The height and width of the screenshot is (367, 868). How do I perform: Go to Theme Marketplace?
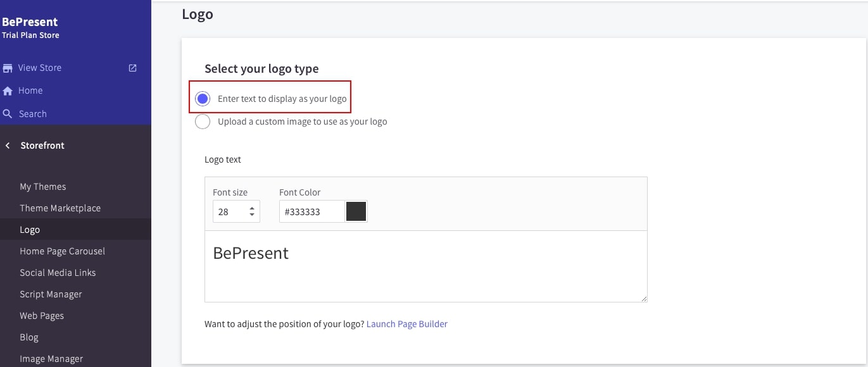(60, 208)
